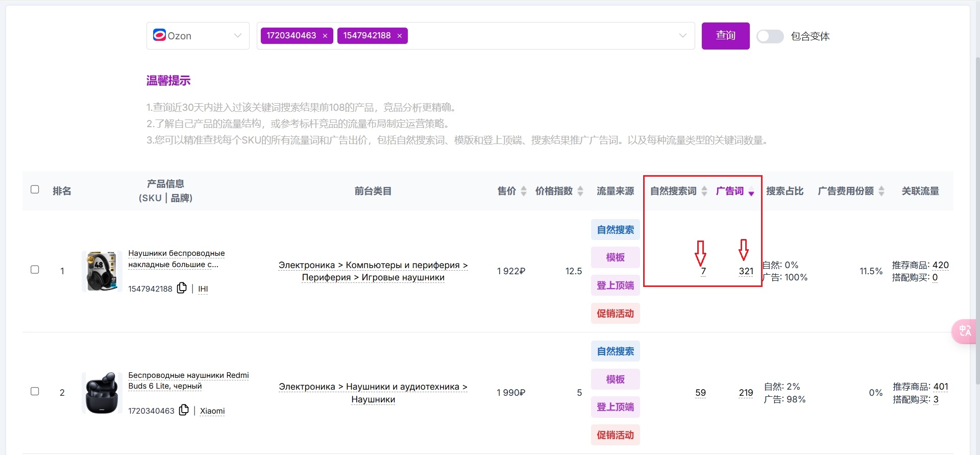Click the IHI brand link
Screen dimensions: 980x455
203,289
